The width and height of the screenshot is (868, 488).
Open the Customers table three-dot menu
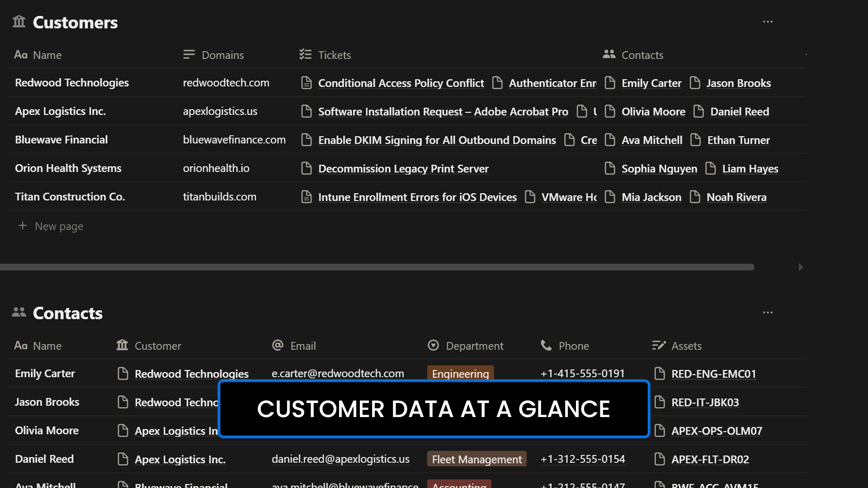(x=768, y=22)
